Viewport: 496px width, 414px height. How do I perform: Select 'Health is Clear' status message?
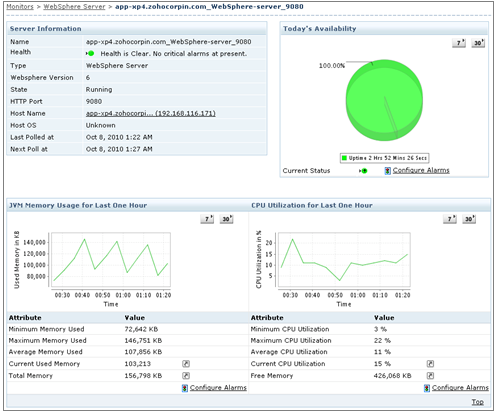pyautogui.click(x=174, y=54)
